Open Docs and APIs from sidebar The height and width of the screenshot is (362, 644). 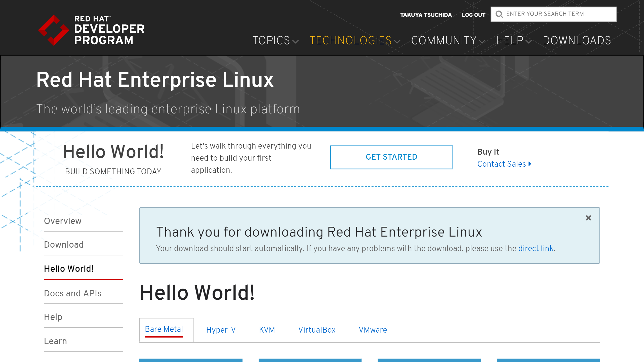pyautogui.click(x=72, y=293)
